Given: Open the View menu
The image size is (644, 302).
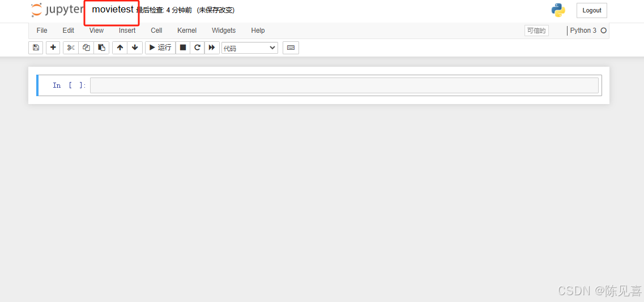Looking at the screenshot, I should pyautogui.click(x=96, y=31).
